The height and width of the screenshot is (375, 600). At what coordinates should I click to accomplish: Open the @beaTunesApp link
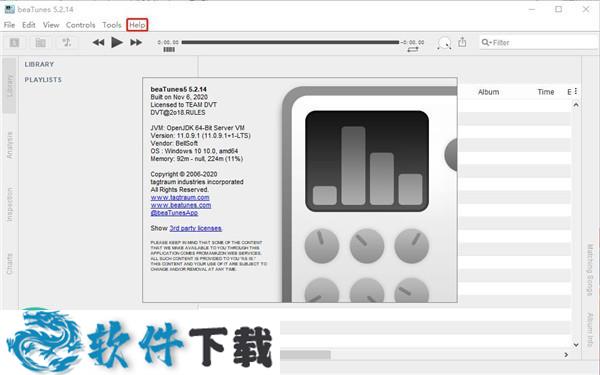pyautogui.click(x=174, y=213)
